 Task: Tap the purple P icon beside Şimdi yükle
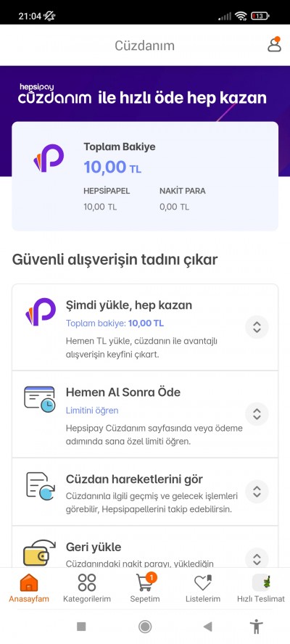41,312
